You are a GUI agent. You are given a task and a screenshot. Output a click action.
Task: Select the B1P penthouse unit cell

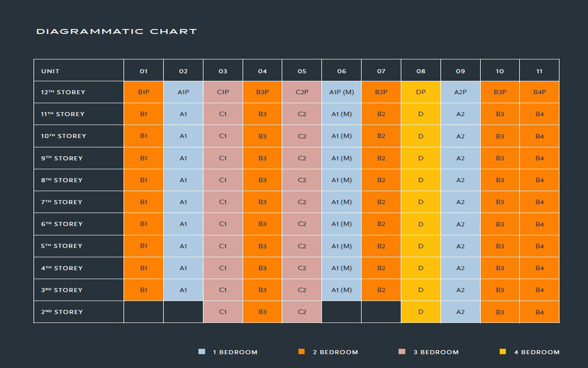click(144, 92)
